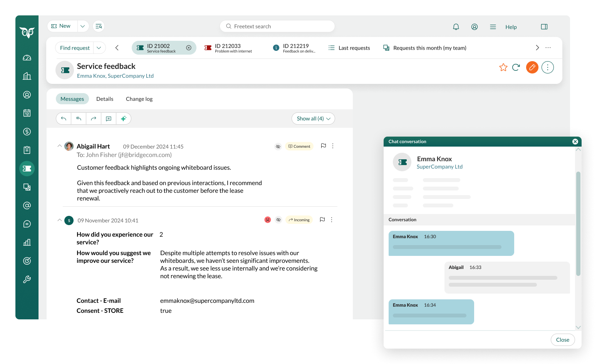Click the orange edit pencil button
Image resolution: width=597 pixels, height=364 pixels.
coord(532,67)
